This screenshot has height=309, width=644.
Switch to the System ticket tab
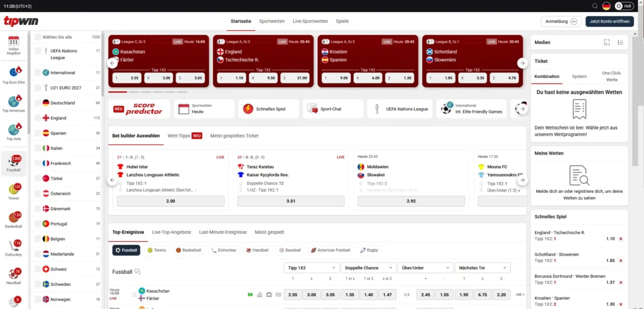[x=579, y=77]
